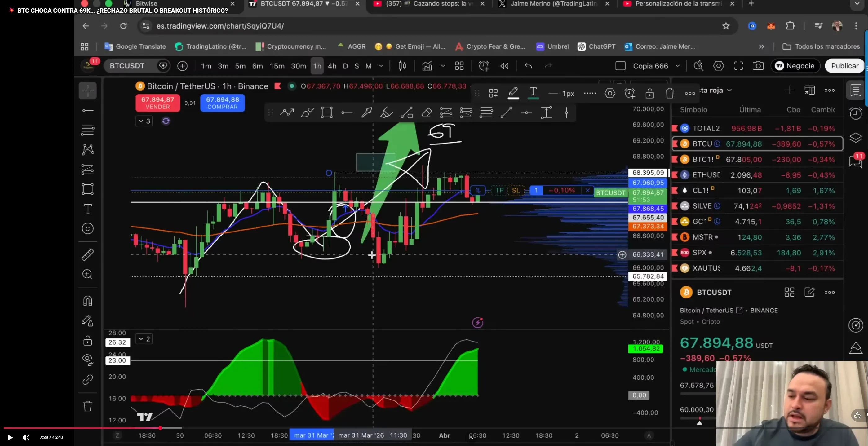Expand the timeframe intervals dropdown arrow
The width and height of the screenshot is (868, 446).
click(x=381, y=66)
